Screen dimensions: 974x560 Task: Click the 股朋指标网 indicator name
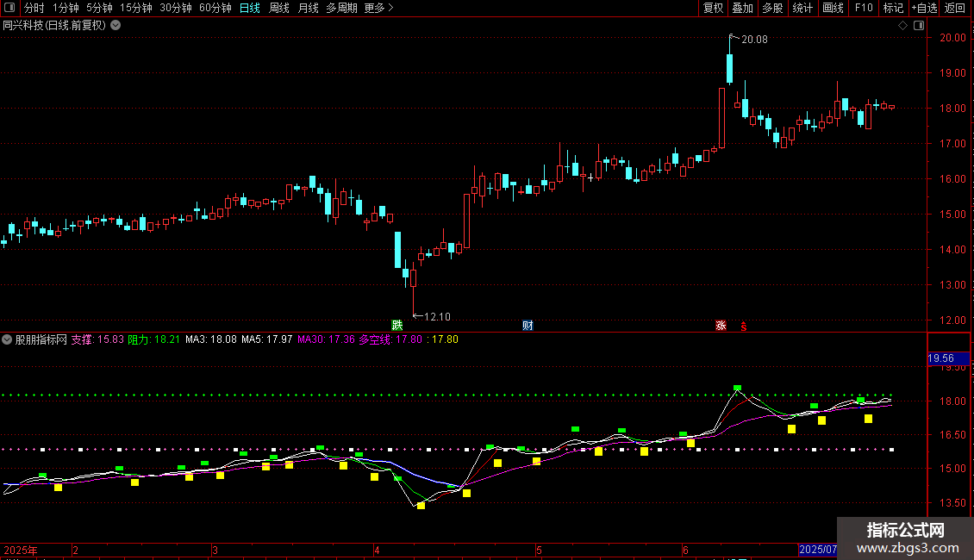coord(41,339)
